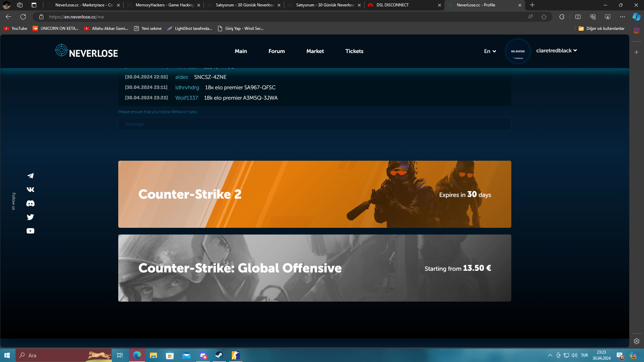The height and width of the screenshot is (362, 644).
Task: Open the taskbar clock and date
Action: tap(601, 355)
